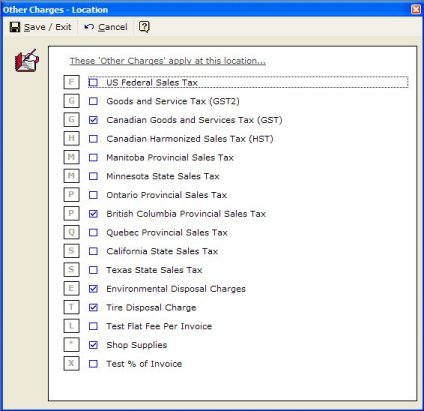Disable British Columbia Provincial Sales Tax
The image size is (424, 411).
coord(93,213)
